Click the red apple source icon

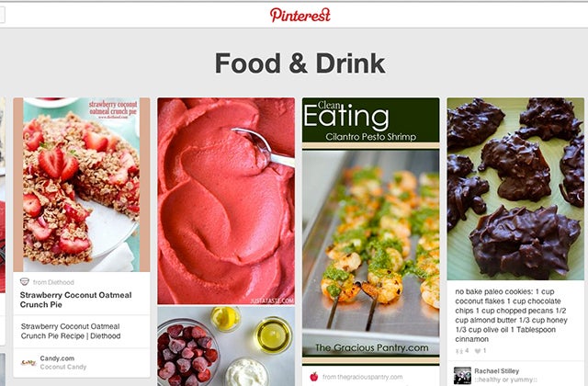point(314,377)
